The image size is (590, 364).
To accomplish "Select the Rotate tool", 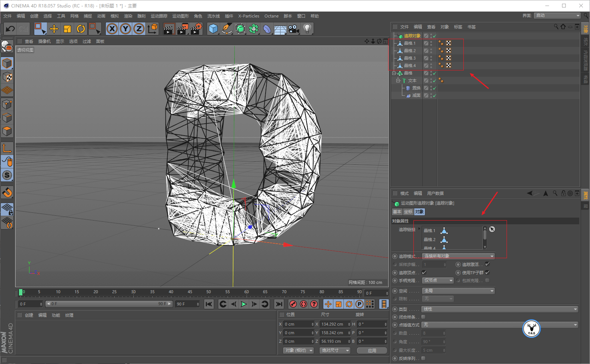I will point(81,29).
